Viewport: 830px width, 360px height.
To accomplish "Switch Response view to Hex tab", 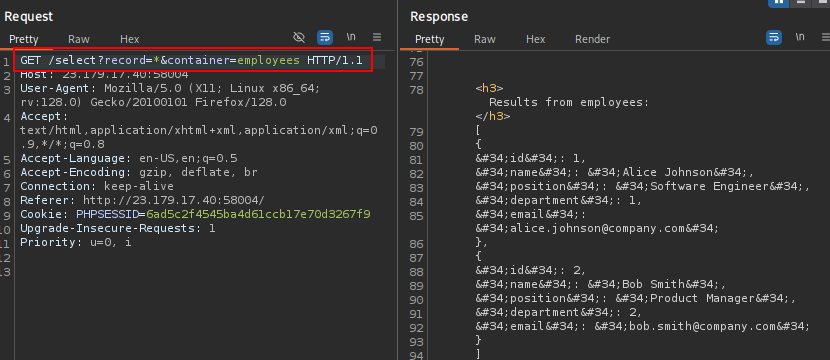I will [536, 39].
